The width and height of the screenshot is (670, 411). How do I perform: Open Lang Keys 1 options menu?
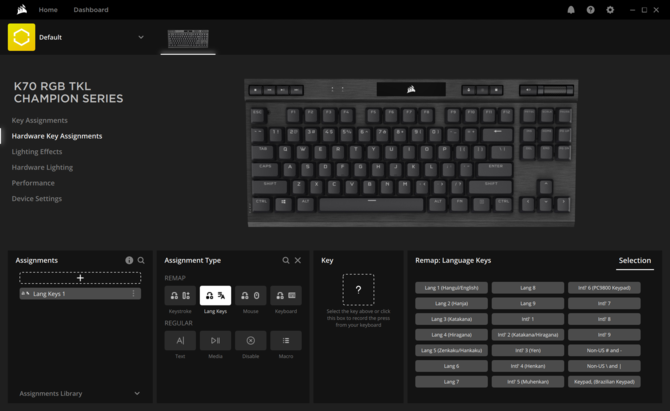[134, 294]
